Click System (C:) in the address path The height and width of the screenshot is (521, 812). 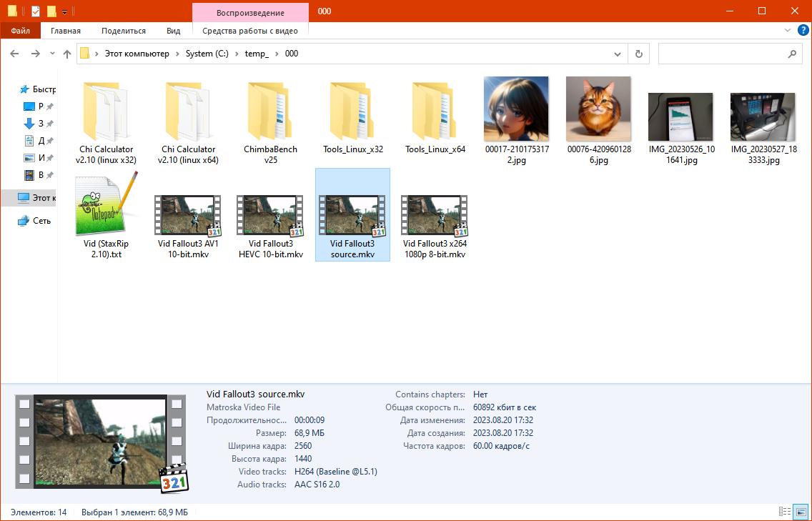pos(207,54)
